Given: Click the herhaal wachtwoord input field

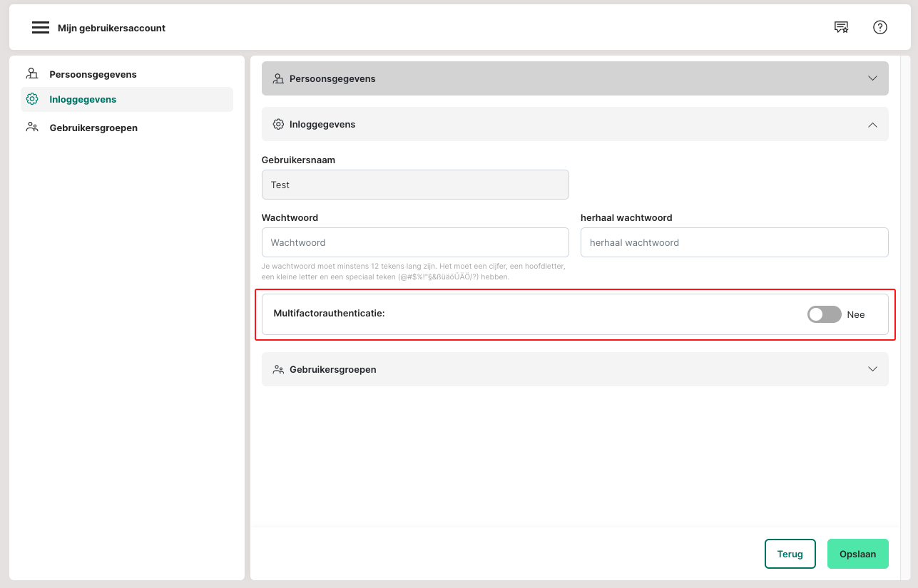Looking at the screenshot, I should [x=734, y=242].
